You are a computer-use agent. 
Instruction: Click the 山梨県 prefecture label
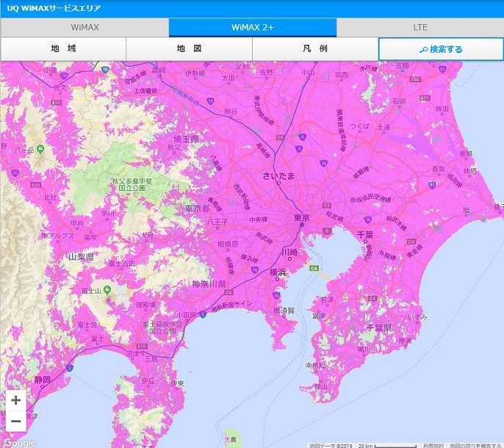click(x=81, y=257)
